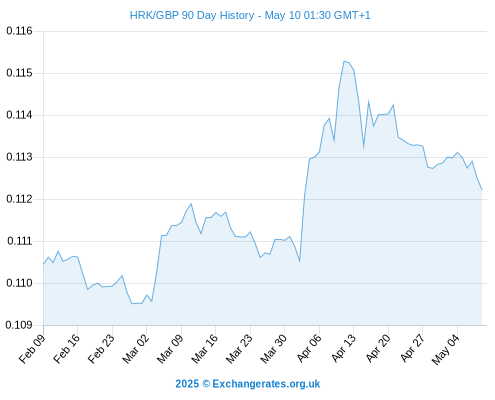The width and height of the screenshot is (495, 400).
Task: Select the May 04 date label
Action: click(x=446, y=349)
